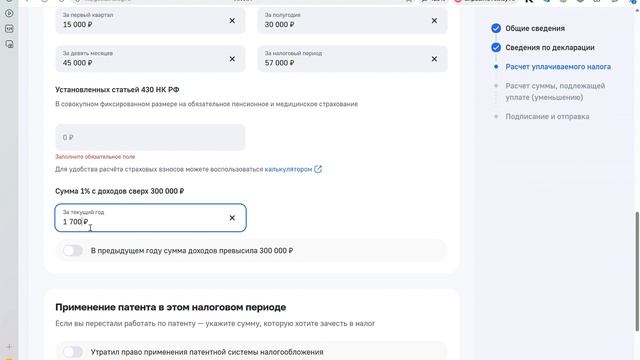This screenshot has height=360, width=640.
Task: Click the 'Заполните обязательное поле' error text
Action: point(95,156)
